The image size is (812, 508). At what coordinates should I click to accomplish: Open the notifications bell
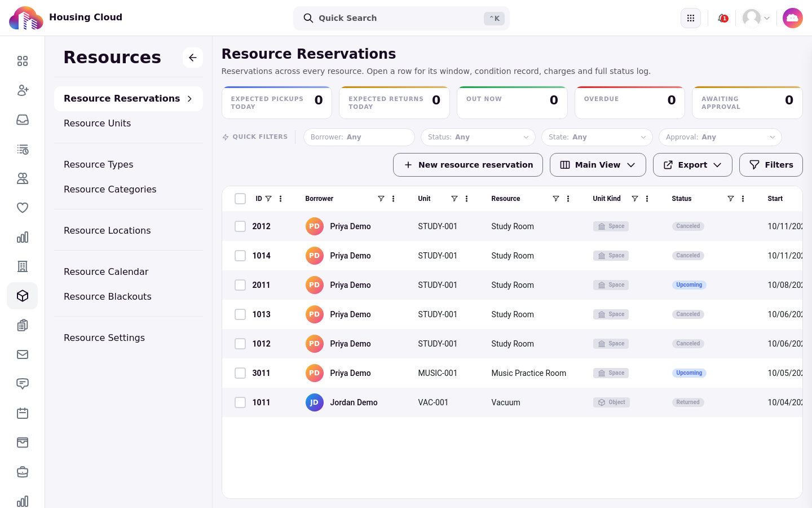coord(722,18)
